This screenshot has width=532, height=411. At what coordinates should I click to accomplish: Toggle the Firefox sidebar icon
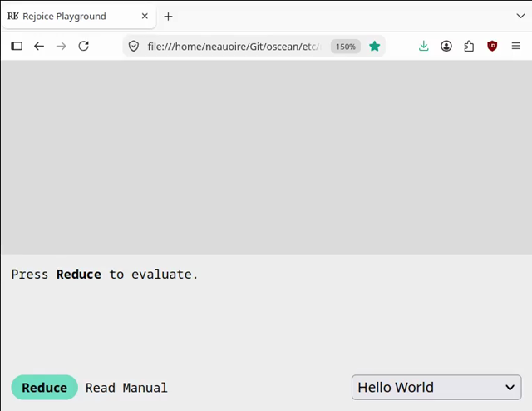pos(17,46)
